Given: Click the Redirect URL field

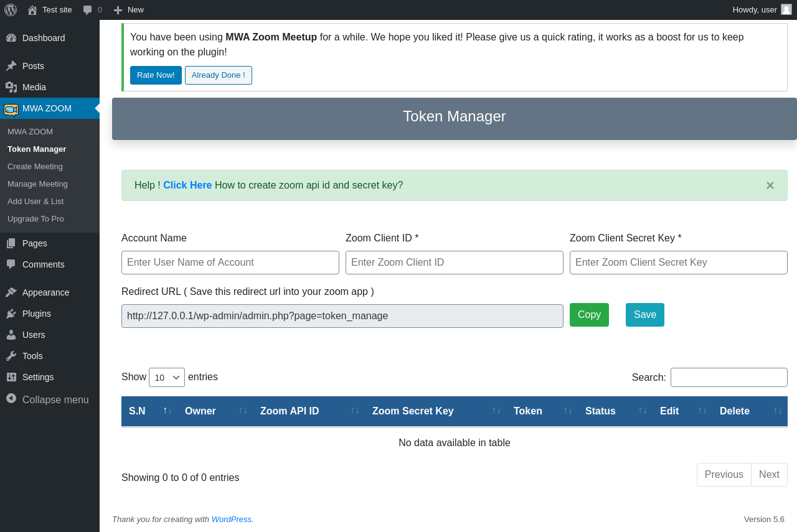Looking at the screenshot, I should click(342, 316).
